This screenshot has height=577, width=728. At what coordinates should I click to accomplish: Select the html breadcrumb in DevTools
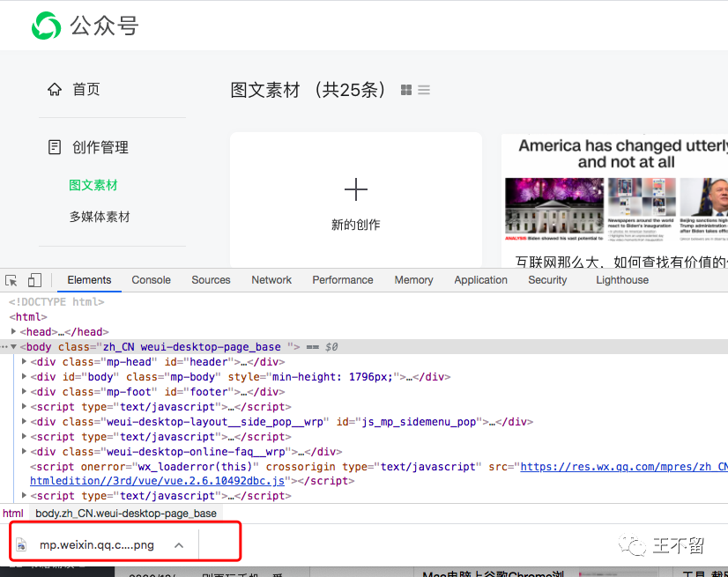12,513
